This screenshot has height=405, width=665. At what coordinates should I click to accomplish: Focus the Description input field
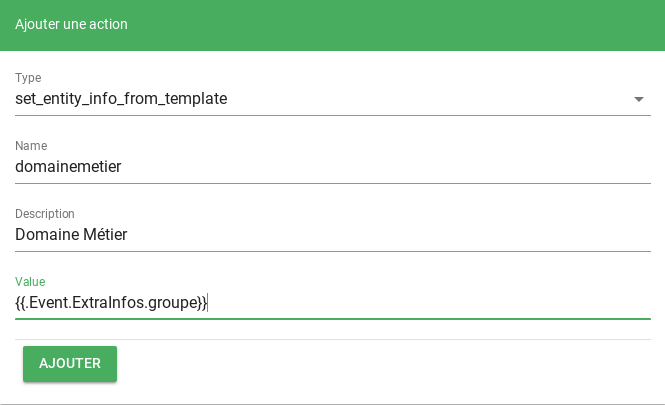point(333,235)
